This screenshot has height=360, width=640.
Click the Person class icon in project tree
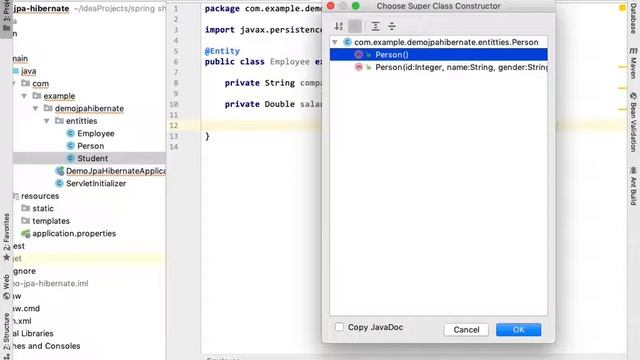pos(71,146)
